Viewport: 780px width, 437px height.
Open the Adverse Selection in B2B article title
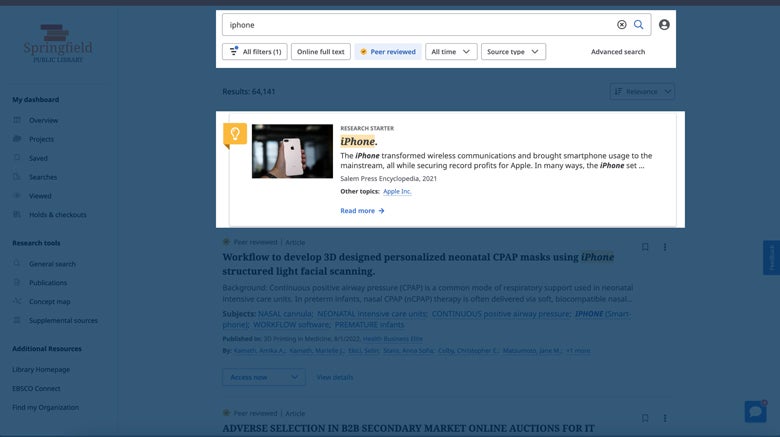tap(408, 428)
